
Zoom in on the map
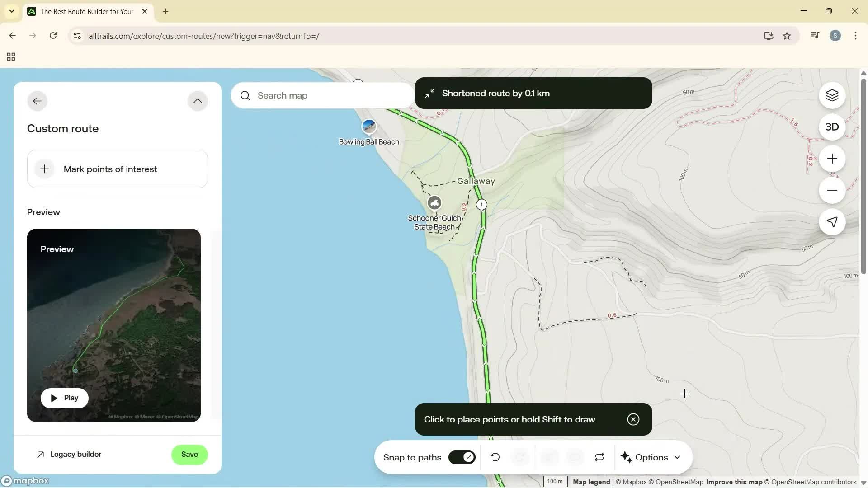click(x=831, y=159)
